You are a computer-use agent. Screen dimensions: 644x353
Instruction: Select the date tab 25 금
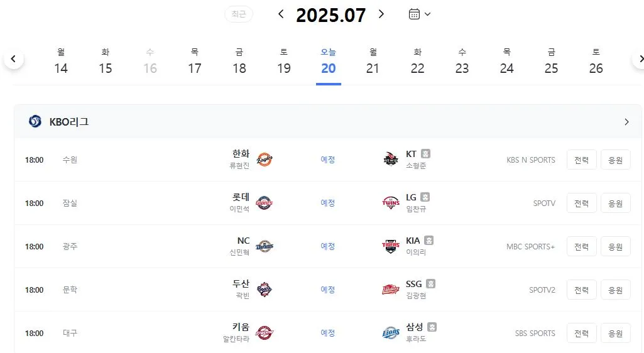point(551,62)
